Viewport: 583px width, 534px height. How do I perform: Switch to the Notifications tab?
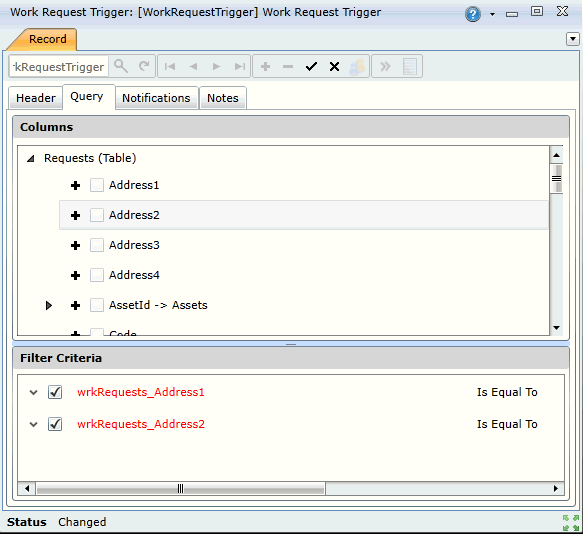(156, 98)
